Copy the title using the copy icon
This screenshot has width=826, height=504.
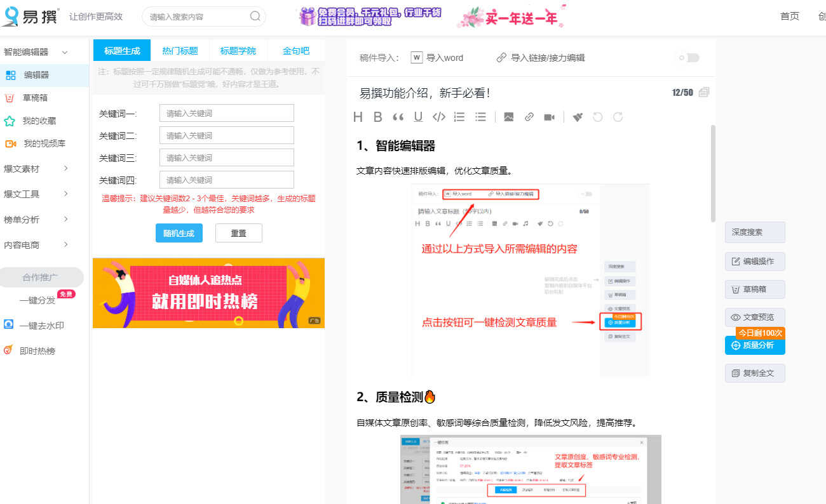pyautogui.click(x=703, y=93)
